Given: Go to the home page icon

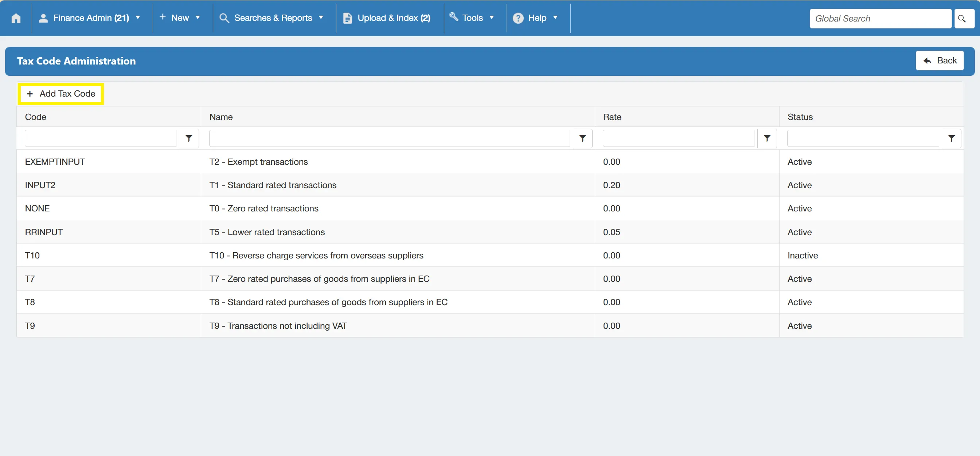Looking at the screenshot, I should (x=16, y=18).
